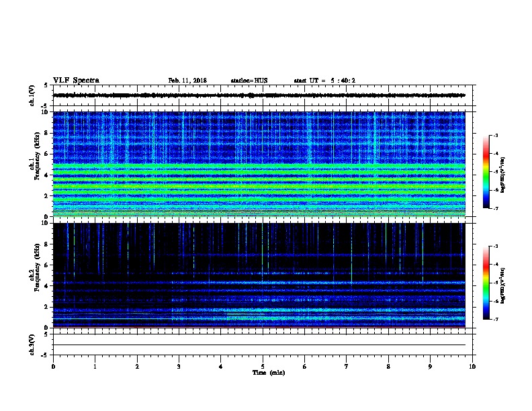532x411 pixels.
Task: Click the "4" kHz tick of ch.1 spectrogram
Action: tap(47, 175)
